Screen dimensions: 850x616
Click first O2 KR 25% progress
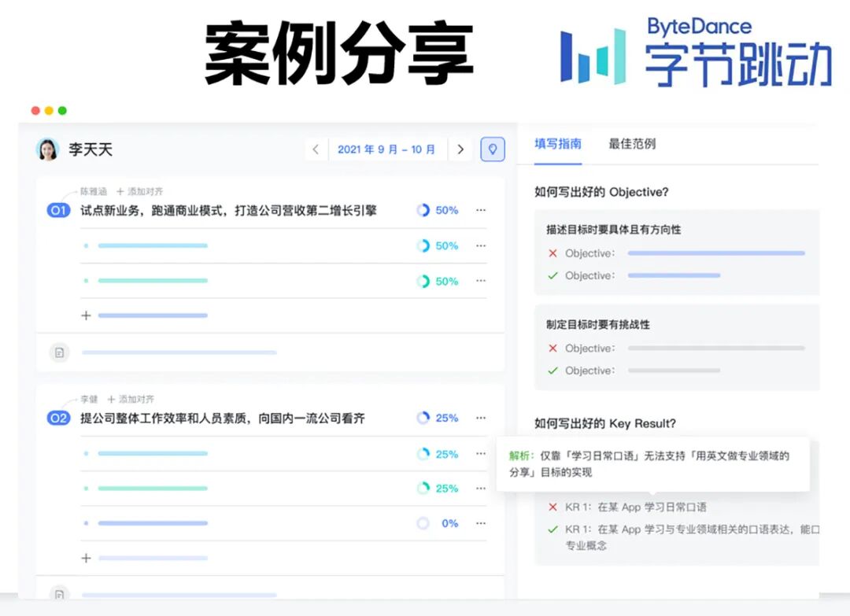(x=438, y=454)
